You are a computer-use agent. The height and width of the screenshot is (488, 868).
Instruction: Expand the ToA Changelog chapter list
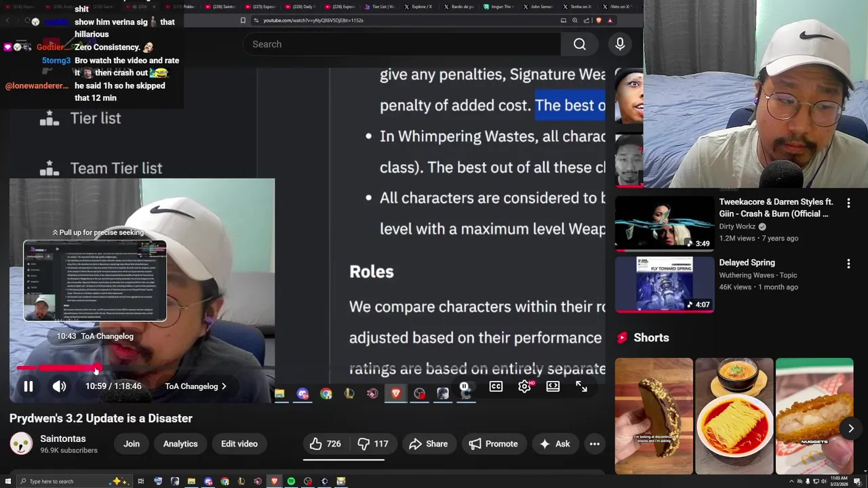pos(196,386)
